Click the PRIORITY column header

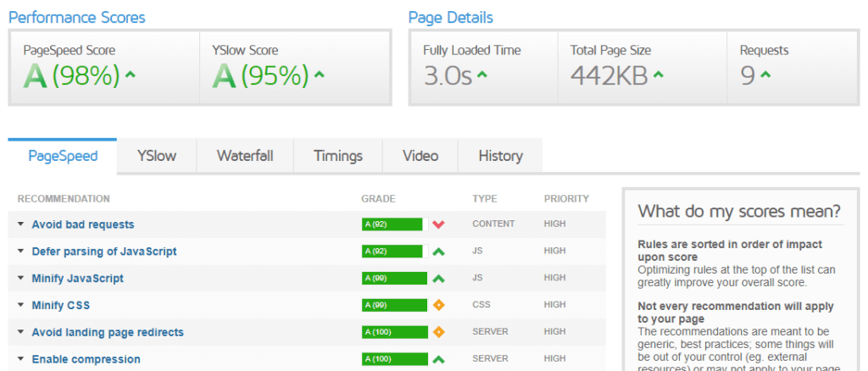pos(566,198)
